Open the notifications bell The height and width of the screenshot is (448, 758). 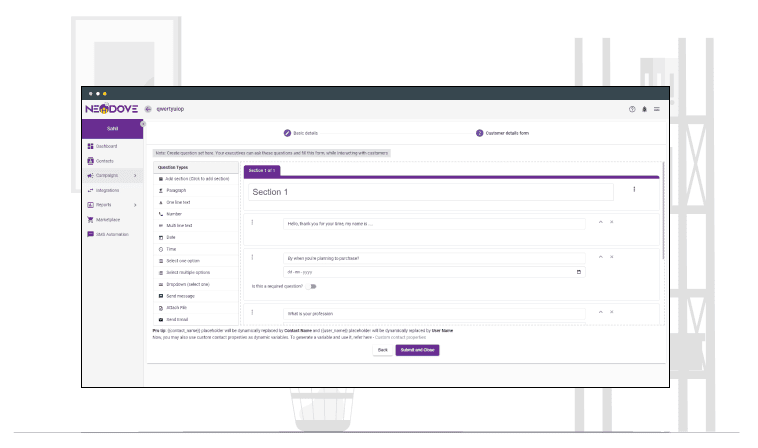(x=644, y=108)
